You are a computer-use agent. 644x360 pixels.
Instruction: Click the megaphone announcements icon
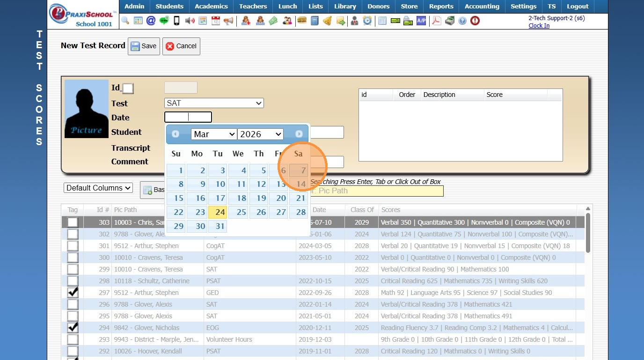click(x=228, y=21)
